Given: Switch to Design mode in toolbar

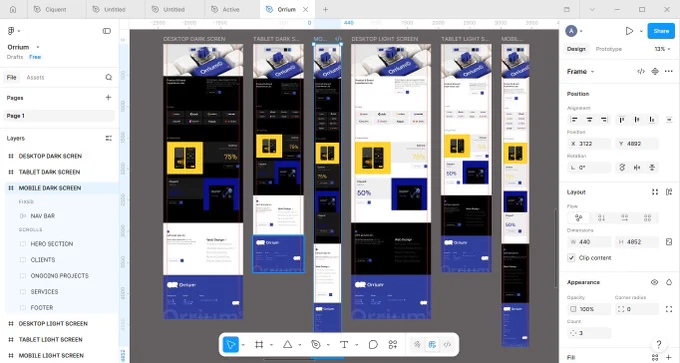Looking at the screenshot, I should [432, 345].
